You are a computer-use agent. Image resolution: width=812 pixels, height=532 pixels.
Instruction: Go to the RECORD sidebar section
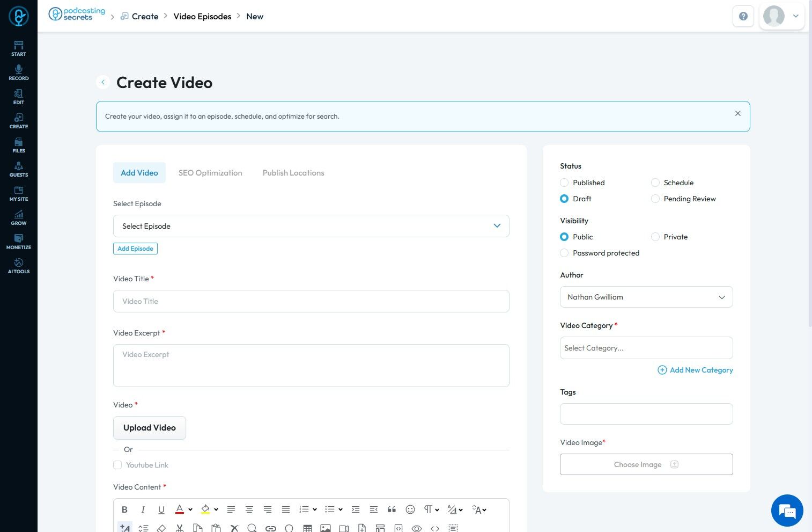tap(19, 72)
